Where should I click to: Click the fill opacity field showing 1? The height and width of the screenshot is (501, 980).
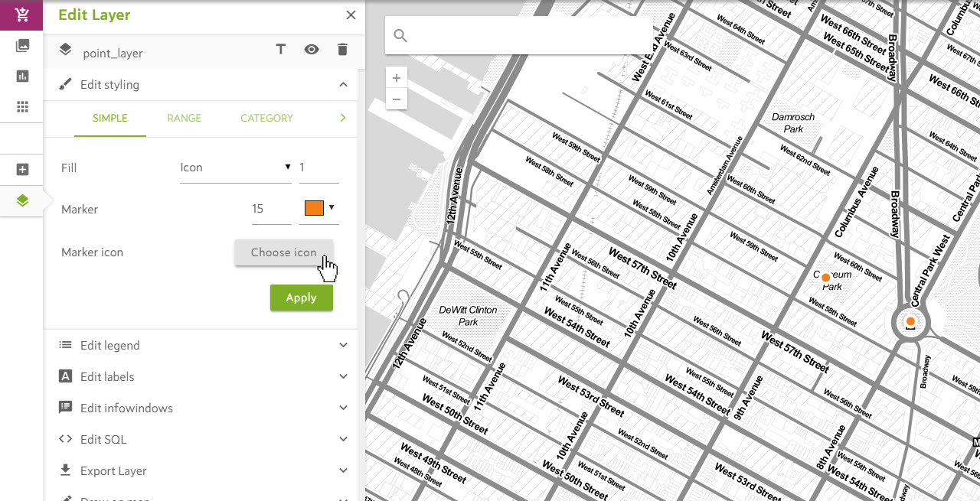(318, 168)
